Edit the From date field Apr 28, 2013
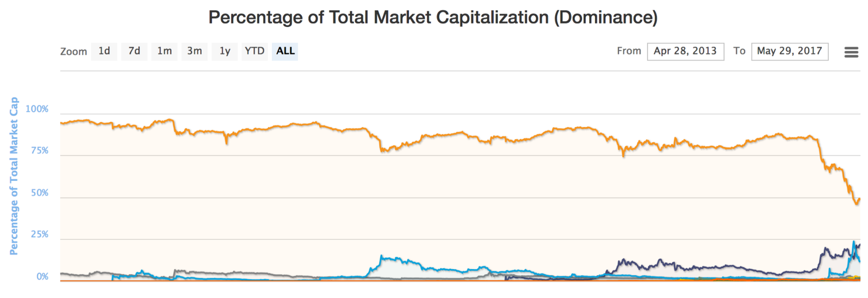868x298 pixels. click(x=685, y=51)
